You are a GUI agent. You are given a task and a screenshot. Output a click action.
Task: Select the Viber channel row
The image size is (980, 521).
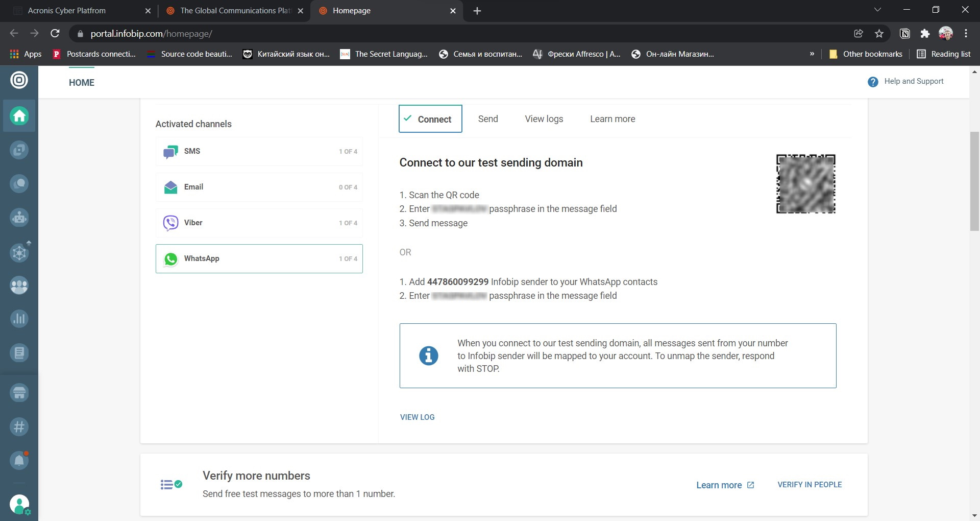(259, 223)
